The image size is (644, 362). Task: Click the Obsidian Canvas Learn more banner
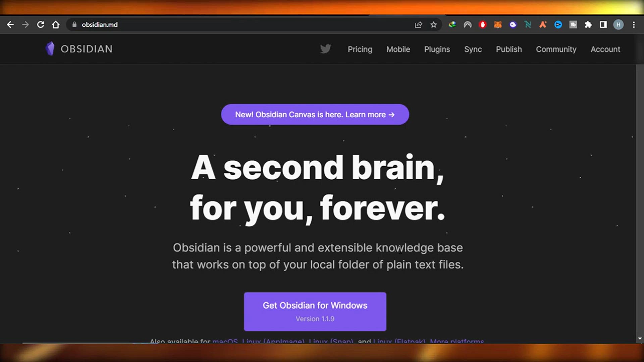coord(315,115)
